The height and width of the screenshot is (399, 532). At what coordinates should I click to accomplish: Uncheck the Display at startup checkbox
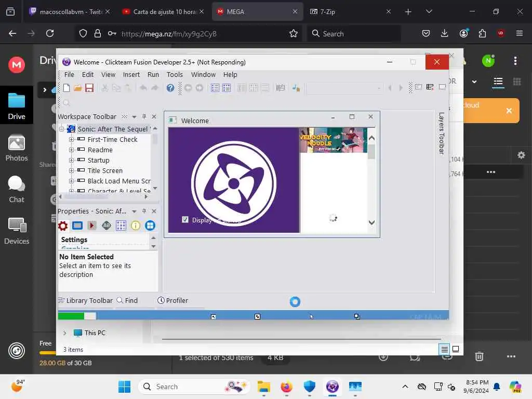(x=185, y=220)
